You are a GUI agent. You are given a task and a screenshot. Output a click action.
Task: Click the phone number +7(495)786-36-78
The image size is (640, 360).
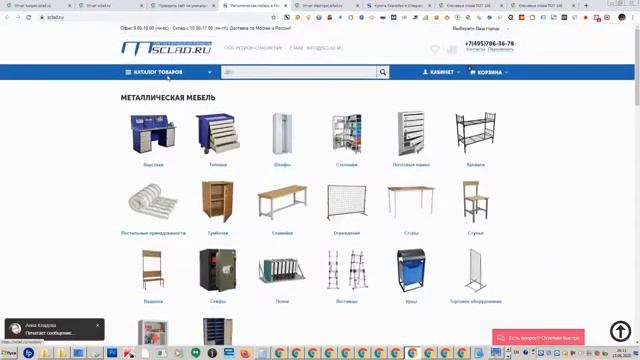tap(489, 43)
